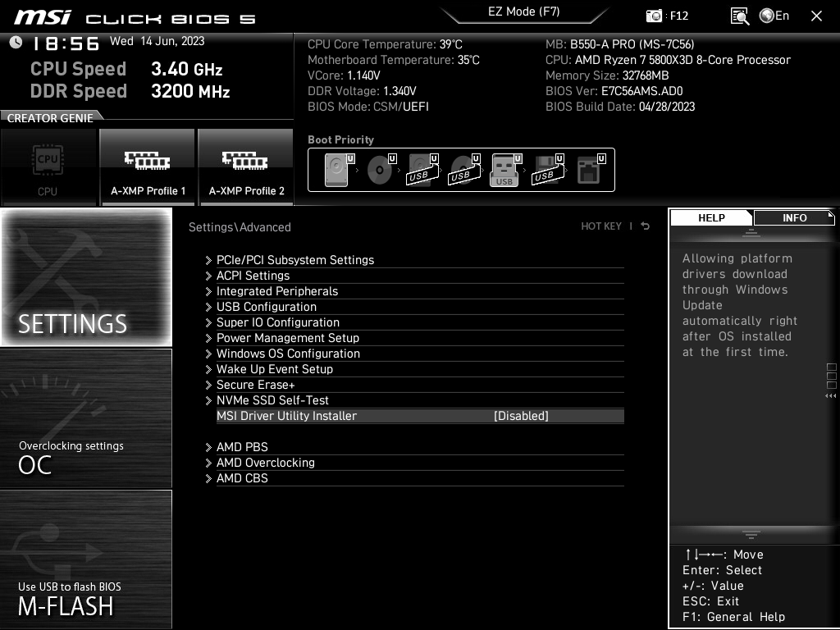Close the BIOS with the X icon
Image resolution: width=840 pixels, height=630 pixels.
click(816, 16)
